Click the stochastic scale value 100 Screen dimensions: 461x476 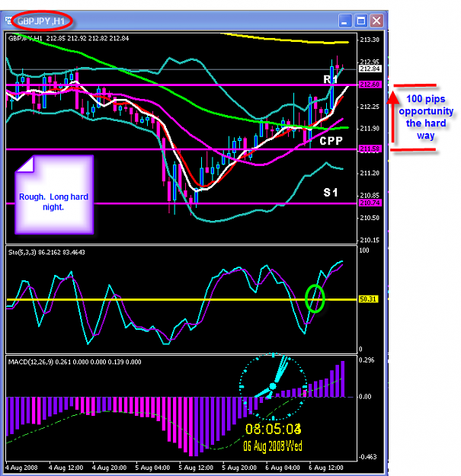[364, 251]
